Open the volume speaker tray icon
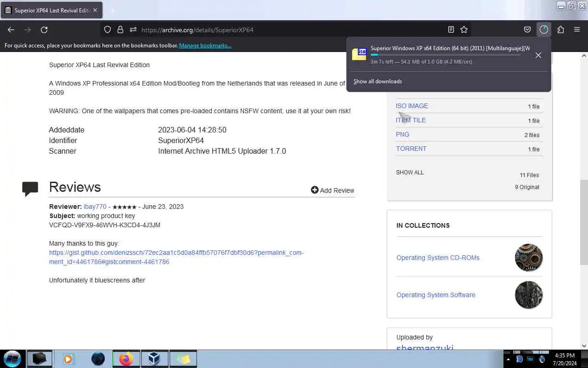 (x=542, y=359)
